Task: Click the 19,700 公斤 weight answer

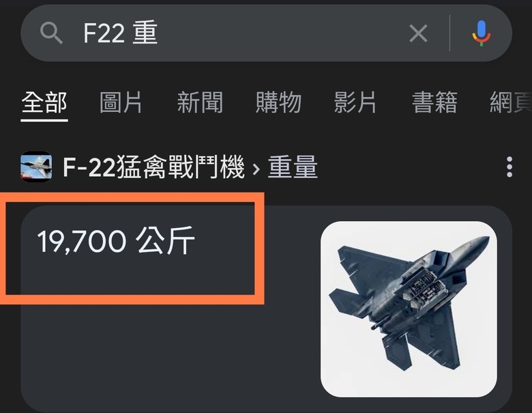Action: (116, 241)
